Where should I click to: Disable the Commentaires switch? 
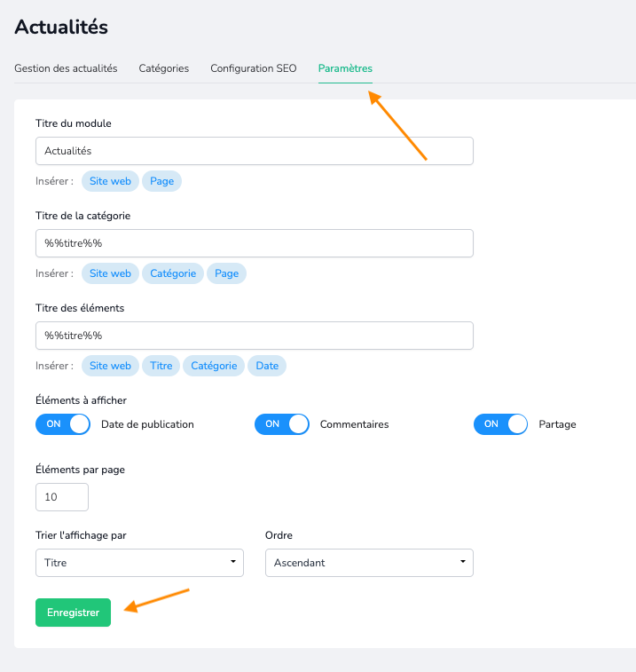(282, 424)
